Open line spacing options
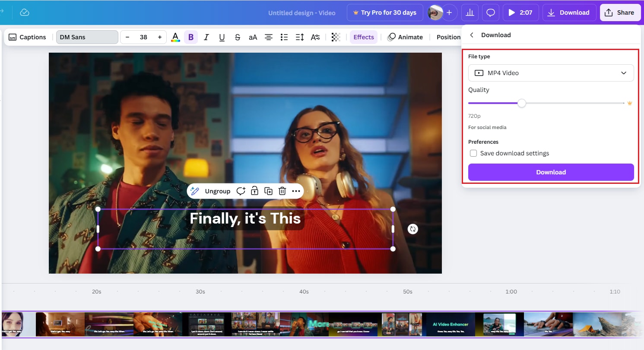Image resolution: width=644 pixels, height=350 pixels. pos(299,37)
